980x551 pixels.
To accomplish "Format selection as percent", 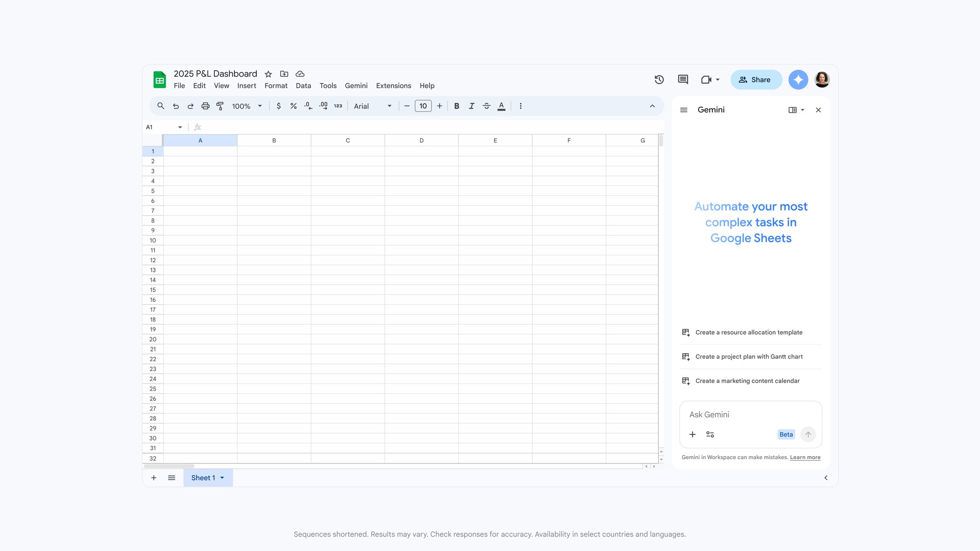I will tap(294, 106).
